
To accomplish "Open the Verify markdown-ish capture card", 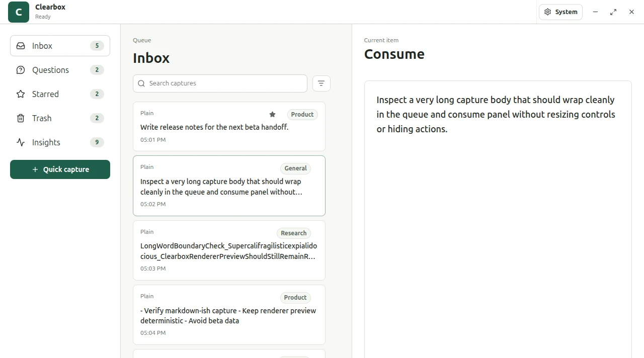I will pyautogui.click(x=229, y=315).
